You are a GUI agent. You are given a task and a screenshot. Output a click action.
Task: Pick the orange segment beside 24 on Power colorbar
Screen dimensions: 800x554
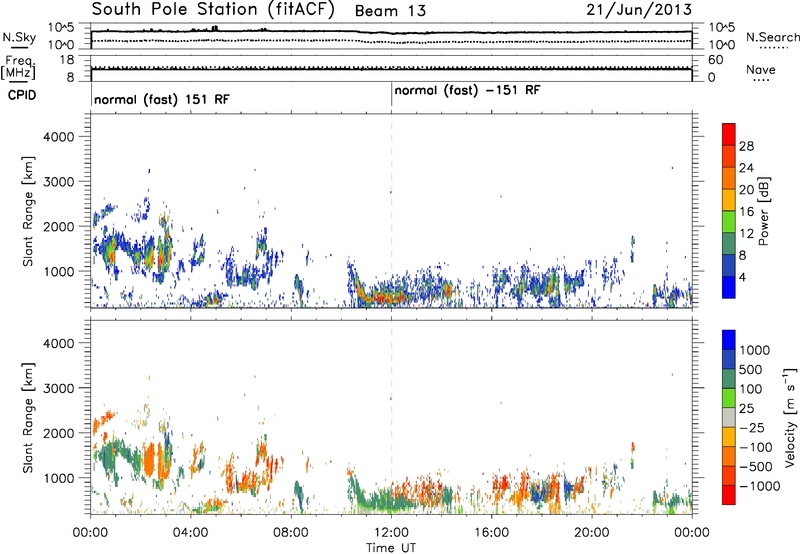(x=729, y=178)
